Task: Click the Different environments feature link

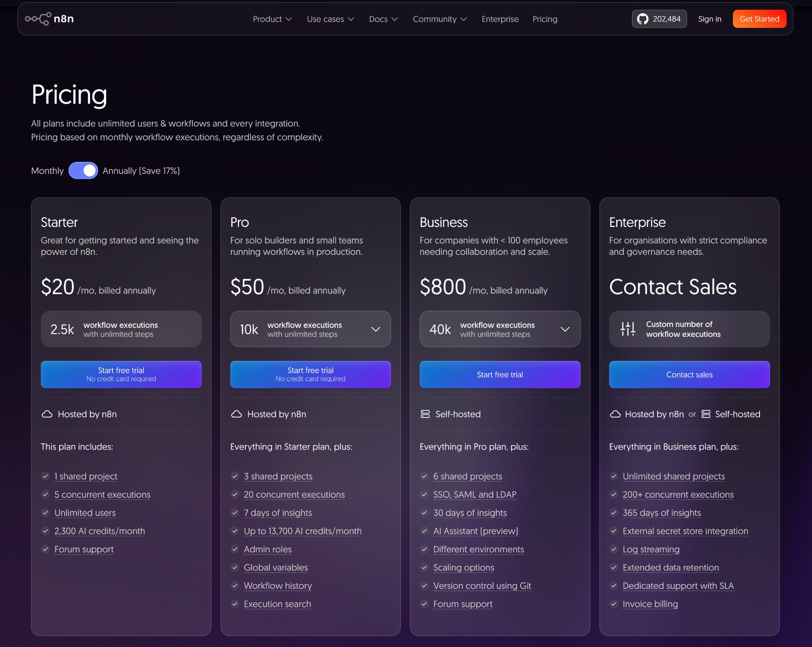Action: 479,549
